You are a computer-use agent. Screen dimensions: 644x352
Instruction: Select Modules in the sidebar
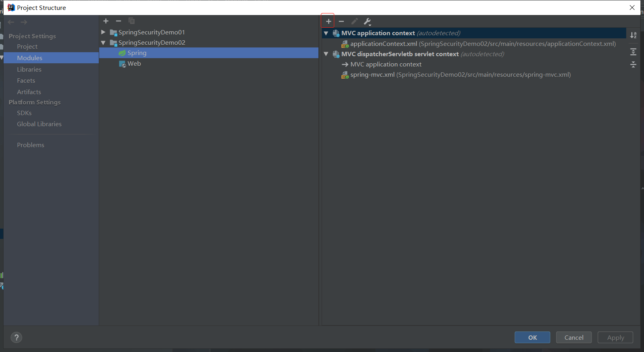click(x=51, y=58)
